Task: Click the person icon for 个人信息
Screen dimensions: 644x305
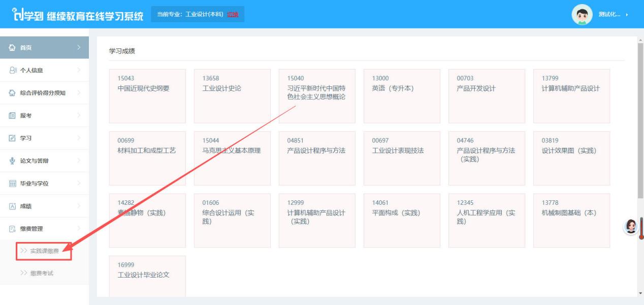Action: 13,70
